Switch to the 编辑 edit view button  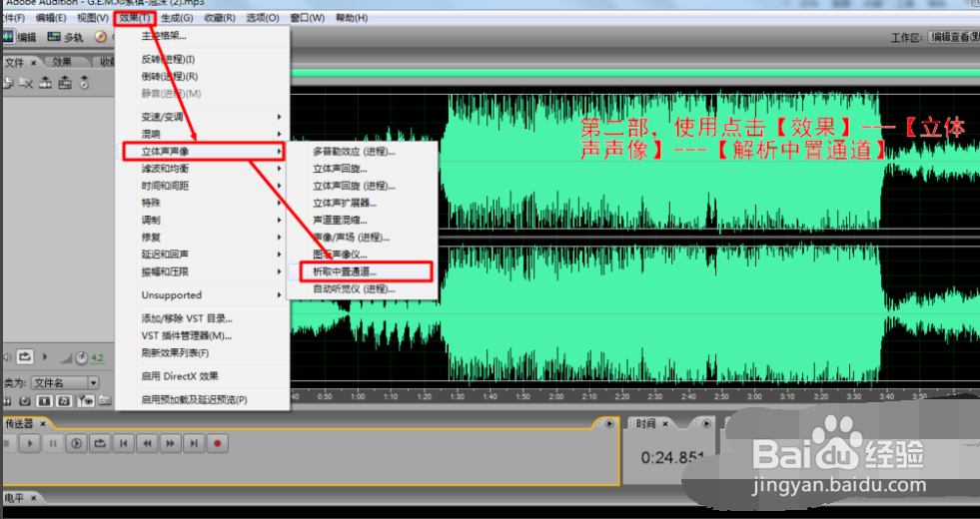tap(20, 37)
